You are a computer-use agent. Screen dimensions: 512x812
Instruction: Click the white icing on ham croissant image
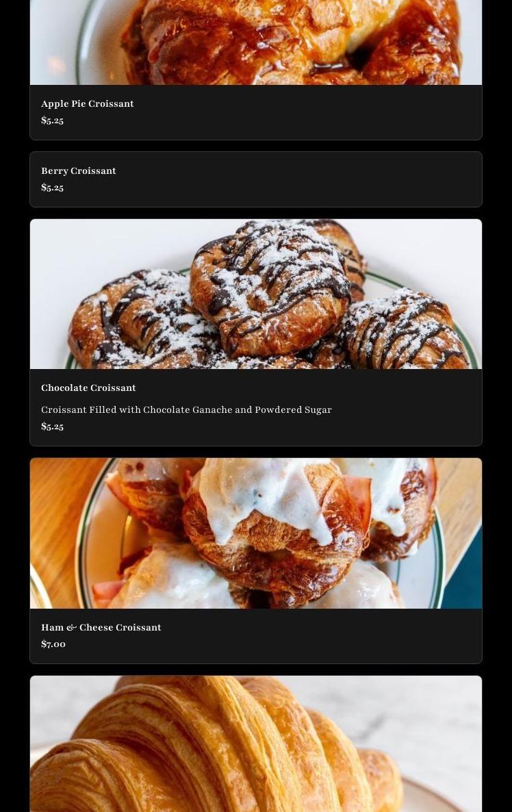264,497
